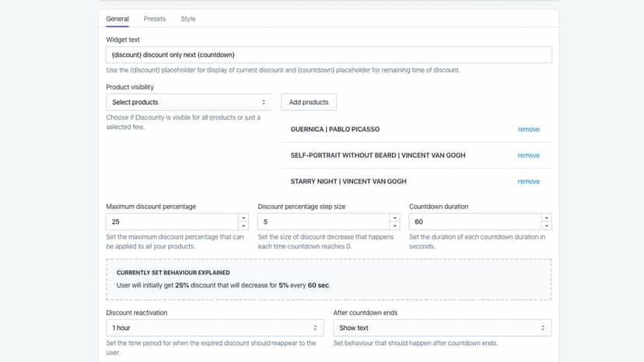The image size is (644, 362).
Task: Switch to the Presets tab
Action: (x=155, y=19)
